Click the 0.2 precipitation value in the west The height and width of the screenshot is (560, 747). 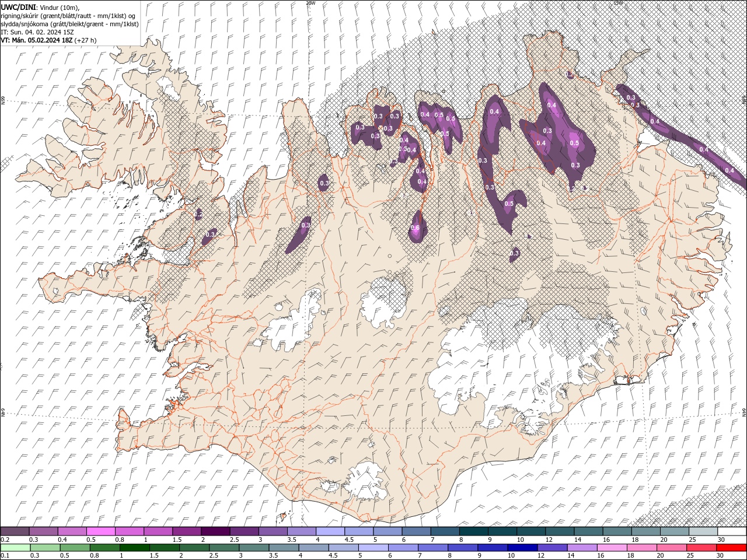coord(198,216)
